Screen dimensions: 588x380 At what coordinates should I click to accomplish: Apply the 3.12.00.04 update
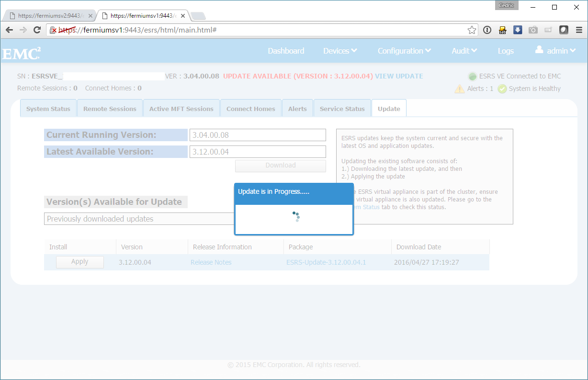coord(80,262)
